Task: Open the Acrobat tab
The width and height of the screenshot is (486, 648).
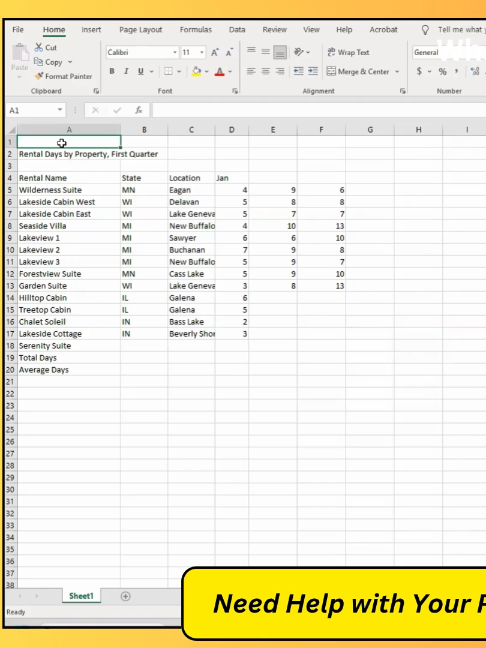Action: tap(383, 30)
